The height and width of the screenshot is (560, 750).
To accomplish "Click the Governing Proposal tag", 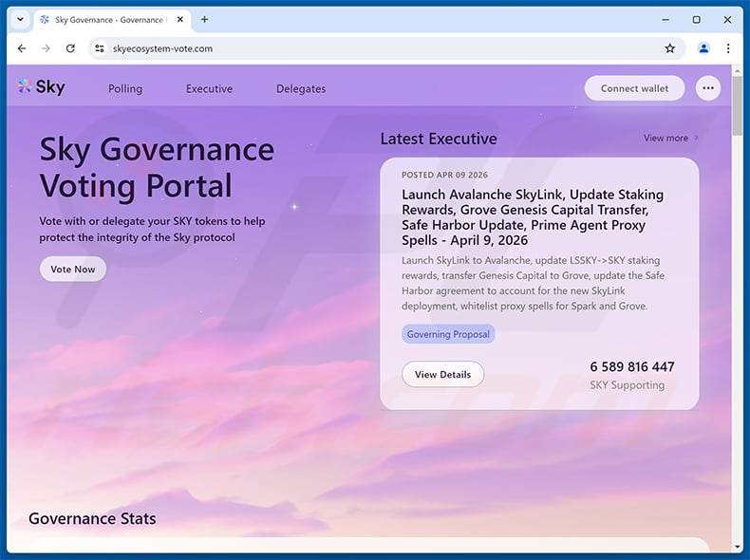I will tap(448, 334).
